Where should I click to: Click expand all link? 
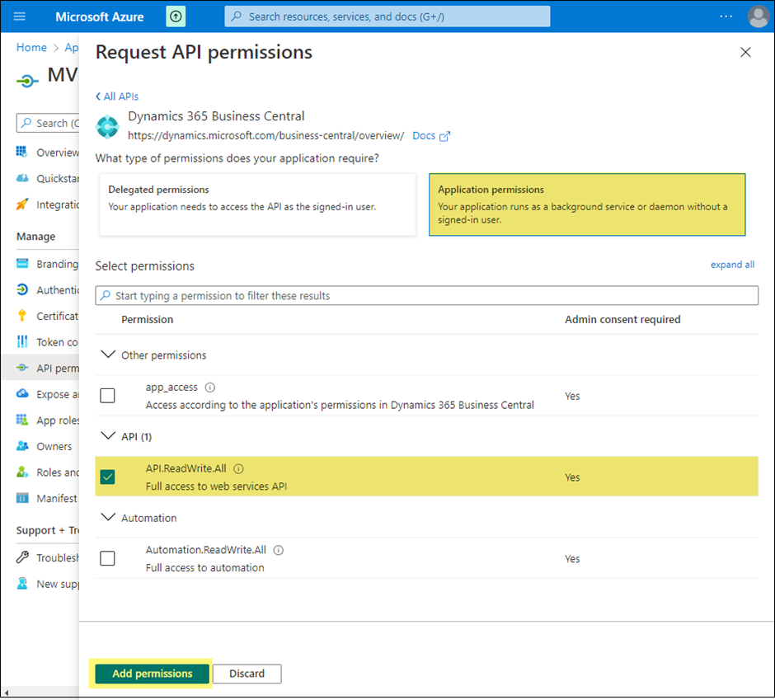732,265
